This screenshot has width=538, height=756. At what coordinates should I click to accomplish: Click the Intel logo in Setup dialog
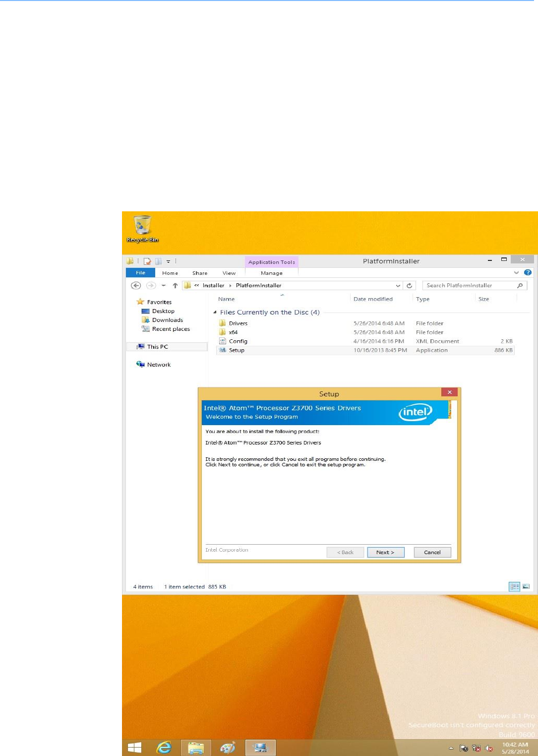416,412
